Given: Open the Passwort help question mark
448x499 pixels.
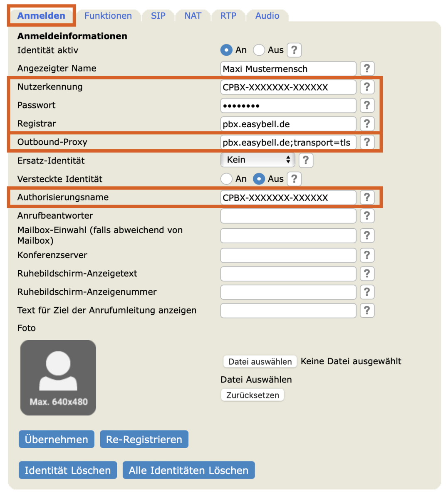Looking at the screenshot, I should coord(367,105).
